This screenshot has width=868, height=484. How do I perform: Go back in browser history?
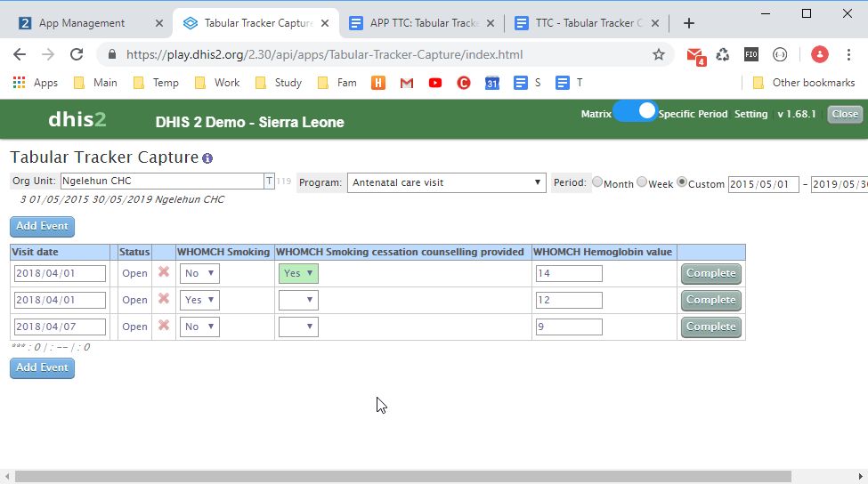tap(20, 54)
